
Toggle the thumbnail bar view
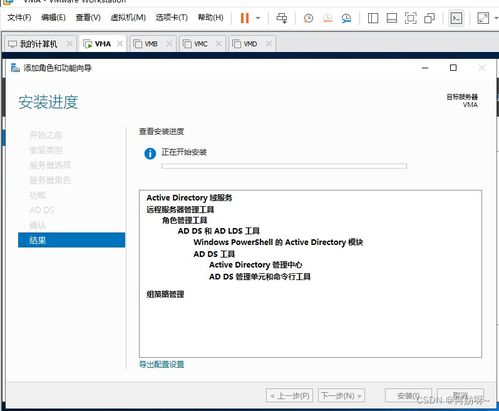point(391,18)
